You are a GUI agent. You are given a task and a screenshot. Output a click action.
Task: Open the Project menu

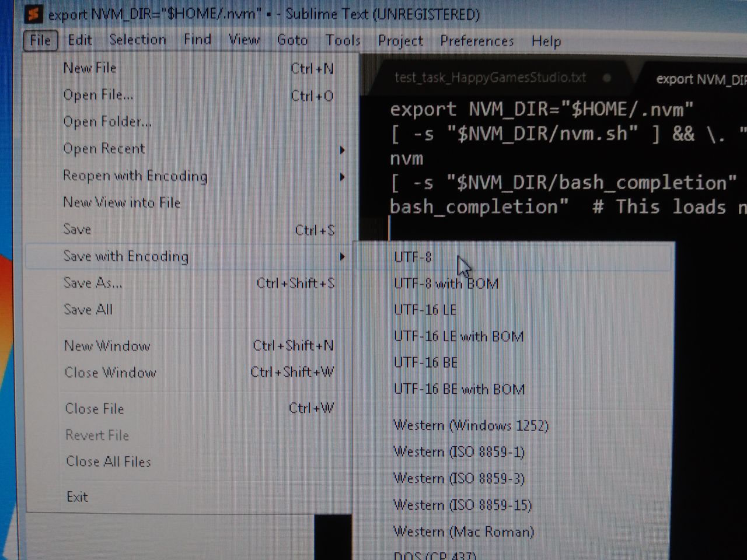coord(400,41)
